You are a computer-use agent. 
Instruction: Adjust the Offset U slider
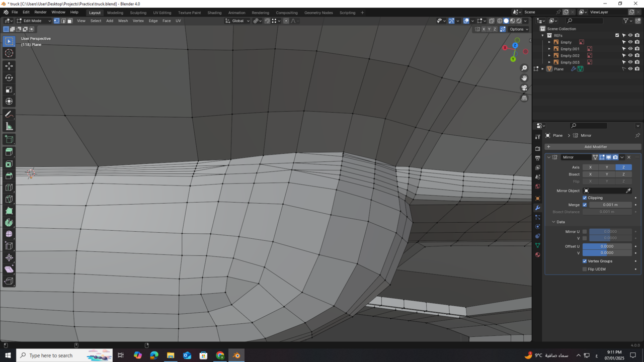pyautogui.click(x=607, y=246)
